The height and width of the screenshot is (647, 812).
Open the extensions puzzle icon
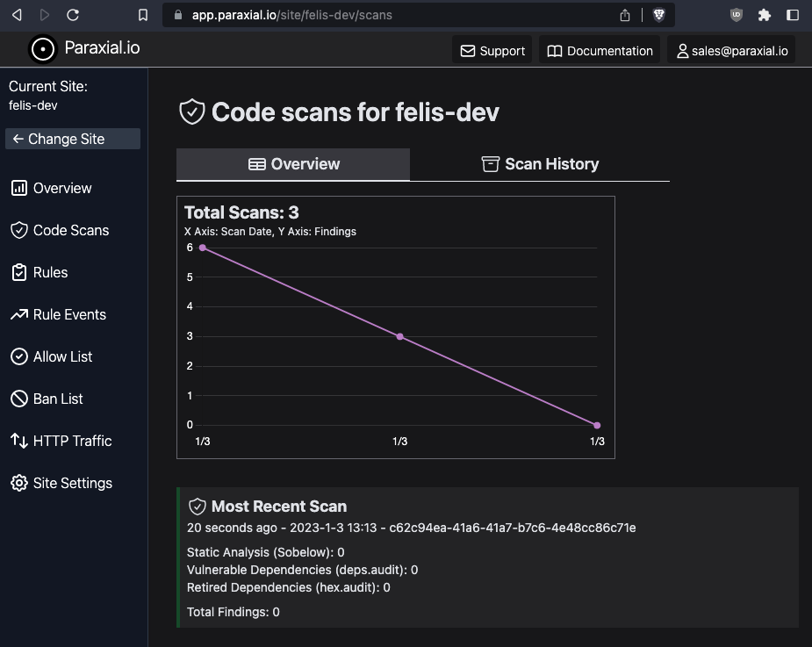pyautogui.click(x=765, y=15)
